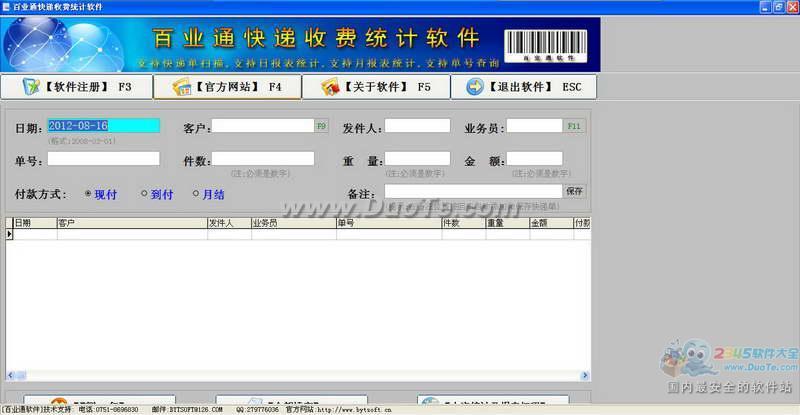Viewport: 800px width, 415px height.
Task: Click the 业务员 column header
Action: [294, 223]
